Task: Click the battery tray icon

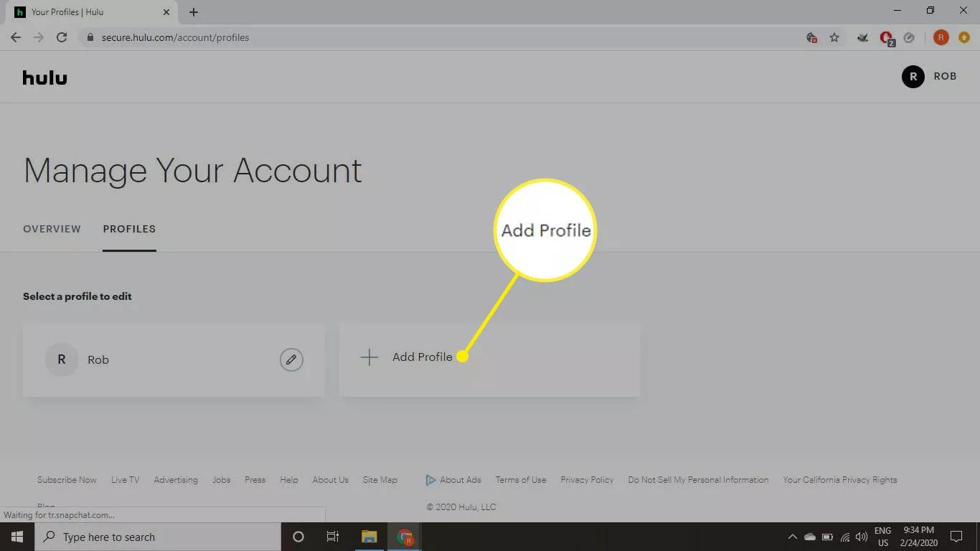Action: (x=827, y=537)
